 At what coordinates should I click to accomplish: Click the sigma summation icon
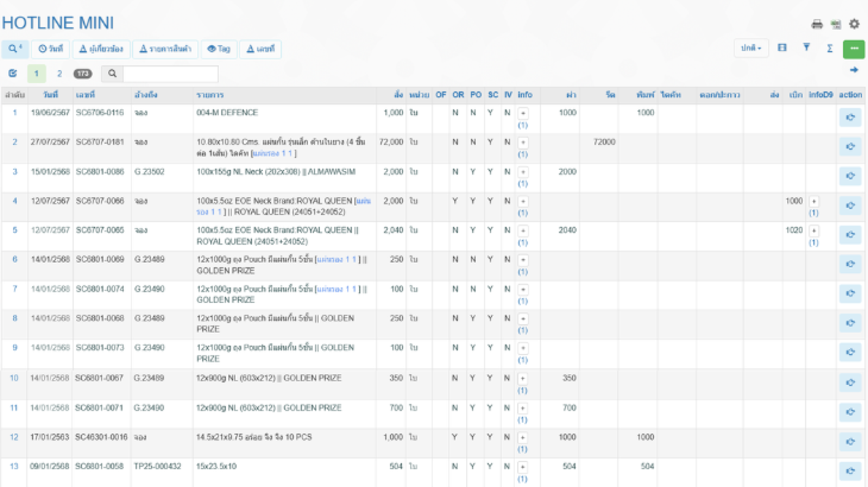830,48
